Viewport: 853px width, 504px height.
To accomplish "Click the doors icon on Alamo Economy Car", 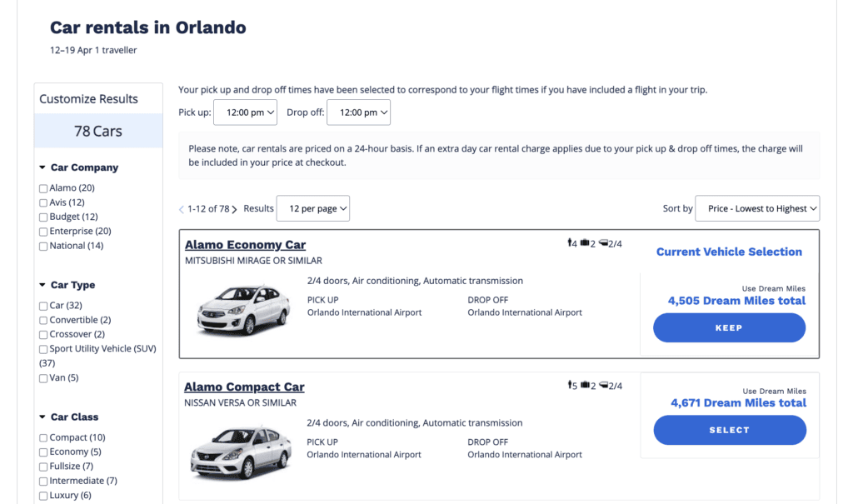I will (603, 243).
